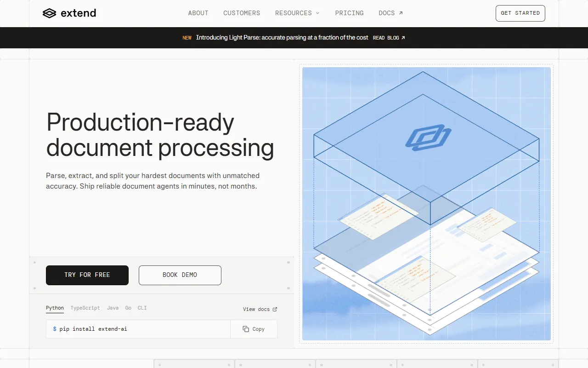This screenshot has height=368, width=588.
Task: Open the Pricing page
Action: [x=349, y=13]
